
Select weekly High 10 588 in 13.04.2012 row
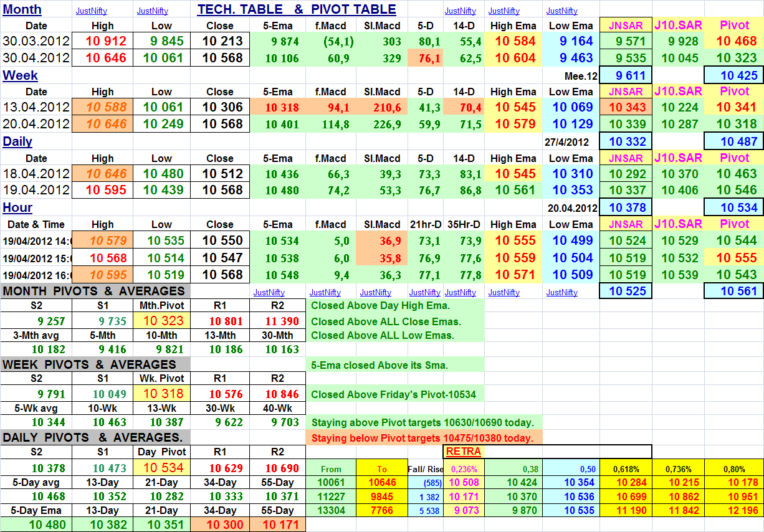click(102, 107)
